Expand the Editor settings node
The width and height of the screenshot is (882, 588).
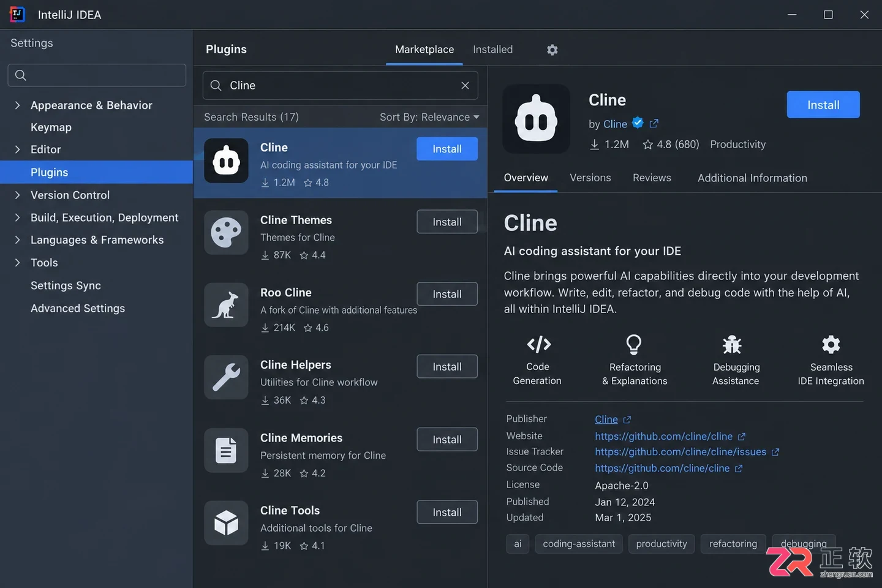point(17,149)
